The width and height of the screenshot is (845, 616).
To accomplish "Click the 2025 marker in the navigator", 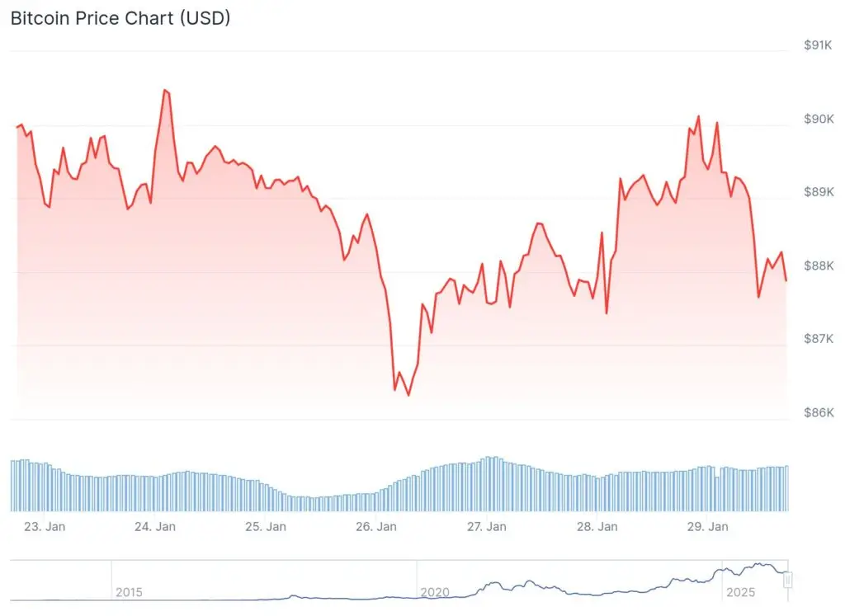I will point(740,592).
